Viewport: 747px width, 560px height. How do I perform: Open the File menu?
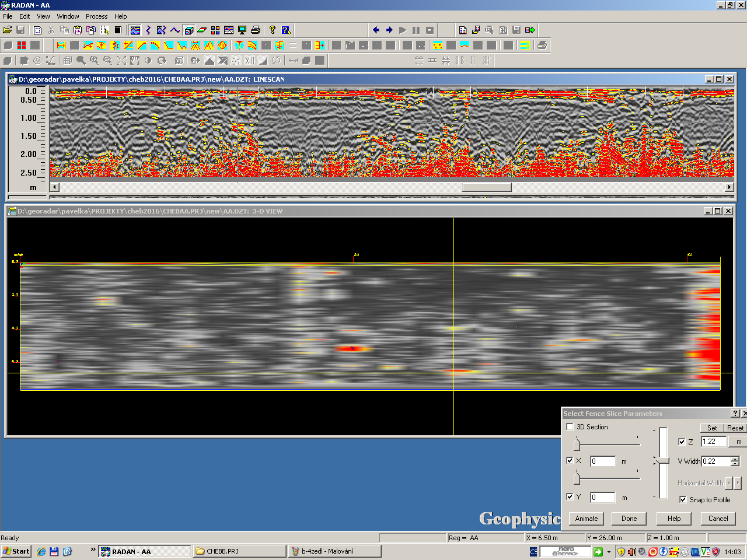coord(8,16)
